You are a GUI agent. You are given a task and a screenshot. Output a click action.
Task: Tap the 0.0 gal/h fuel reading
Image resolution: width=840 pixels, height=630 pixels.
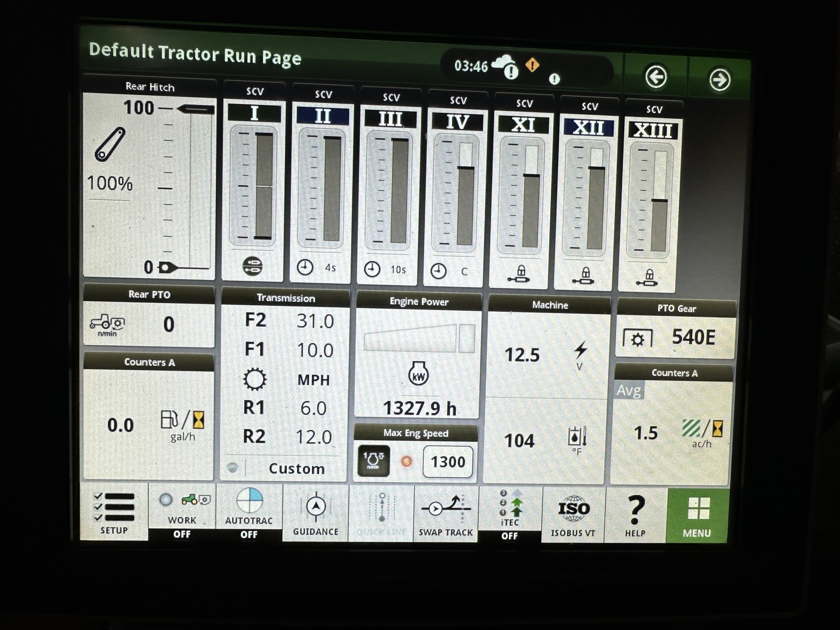pos(121,425)
